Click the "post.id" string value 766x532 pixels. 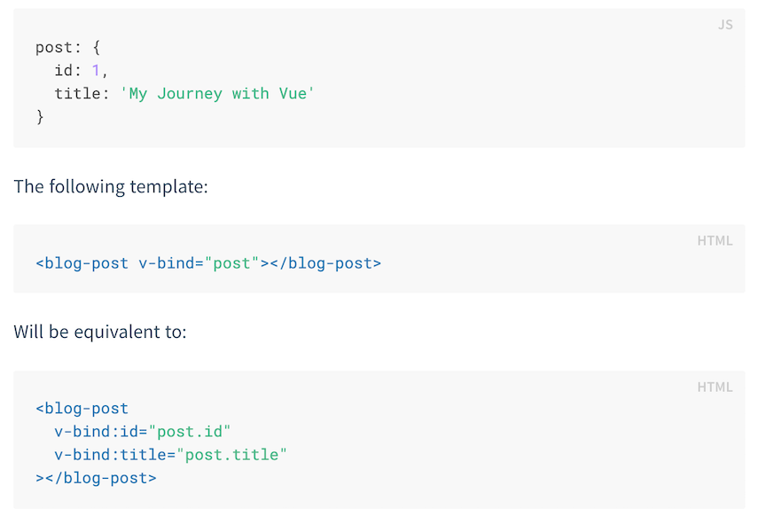pyautogui.click(x=190, y=432)
